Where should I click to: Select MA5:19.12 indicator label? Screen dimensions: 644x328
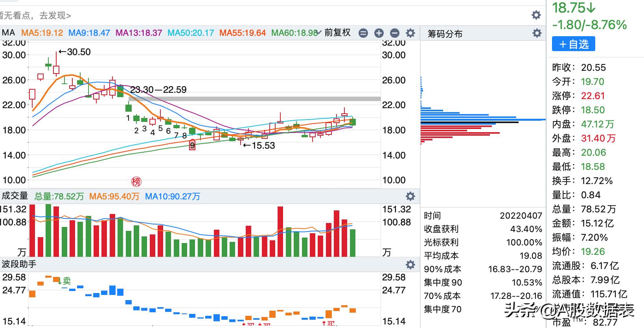42,33
